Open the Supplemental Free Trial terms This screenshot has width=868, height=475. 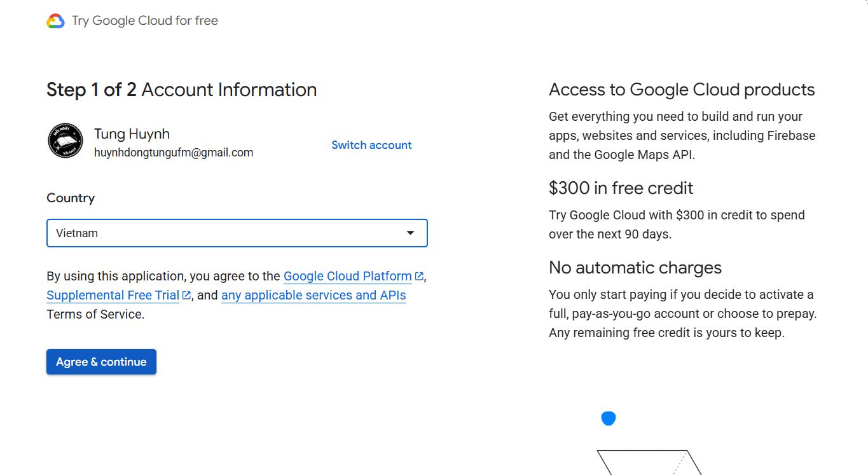point(113,295)
